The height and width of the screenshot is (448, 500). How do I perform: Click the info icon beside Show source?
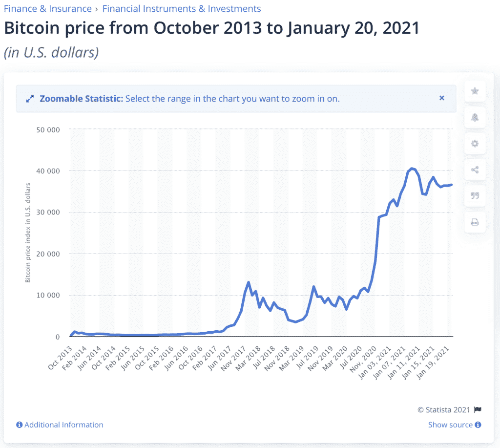(x=478, y=425)
